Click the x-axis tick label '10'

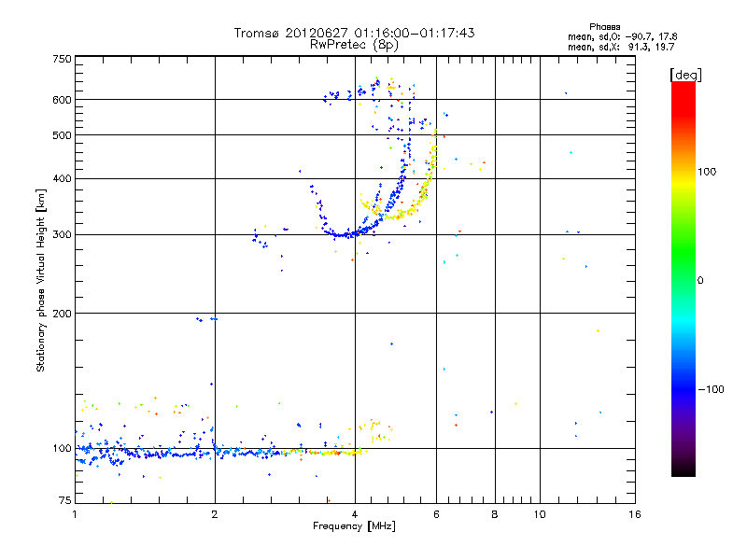tap(540, 514)
